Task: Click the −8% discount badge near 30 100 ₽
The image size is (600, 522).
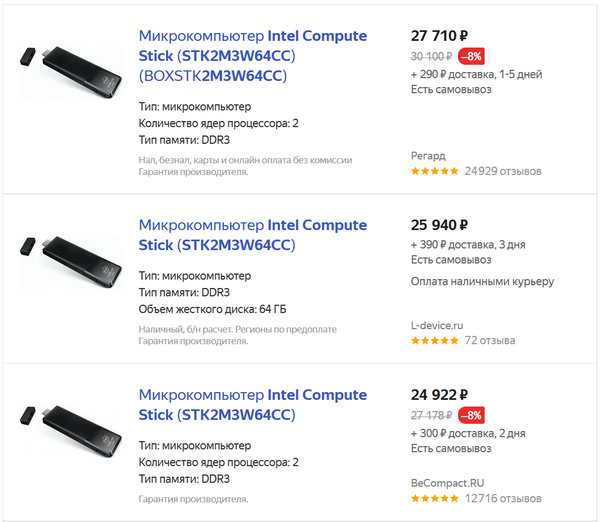Action: click(471, 57)
